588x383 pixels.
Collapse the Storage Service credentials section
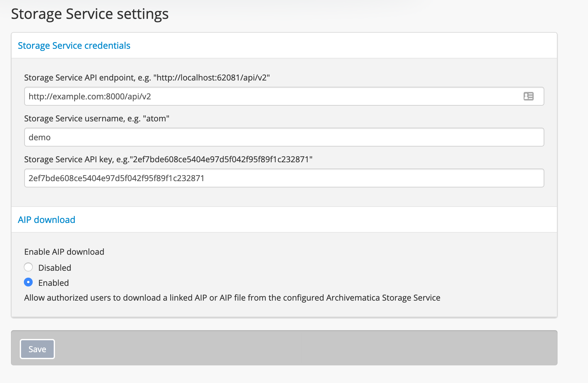pyautogui.click(x=74, y=46)
